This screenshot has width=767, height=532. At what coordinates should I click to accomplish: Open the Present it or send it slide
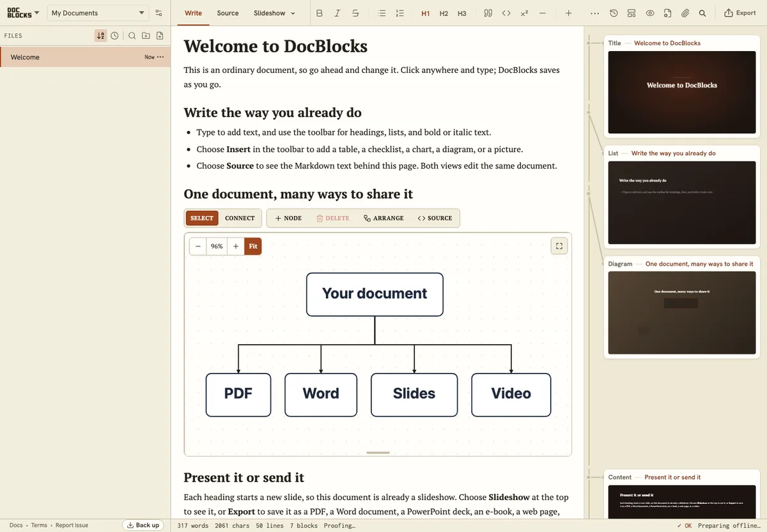(x=682, y=502)
